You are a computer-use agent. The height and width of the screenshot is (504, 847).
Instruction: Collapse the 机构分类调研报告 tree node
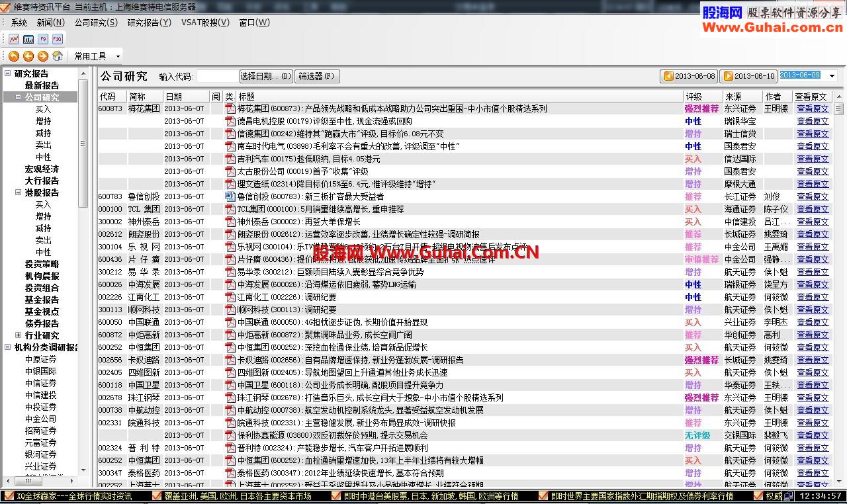coord(8,347)
